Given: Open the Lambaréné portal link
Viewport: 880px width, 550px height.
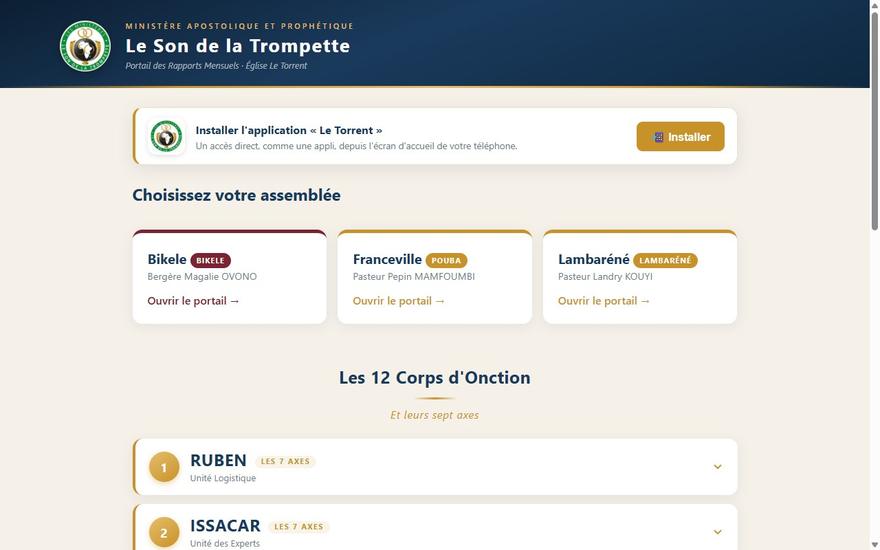Looking at the screenshot, I should [604, 301].
